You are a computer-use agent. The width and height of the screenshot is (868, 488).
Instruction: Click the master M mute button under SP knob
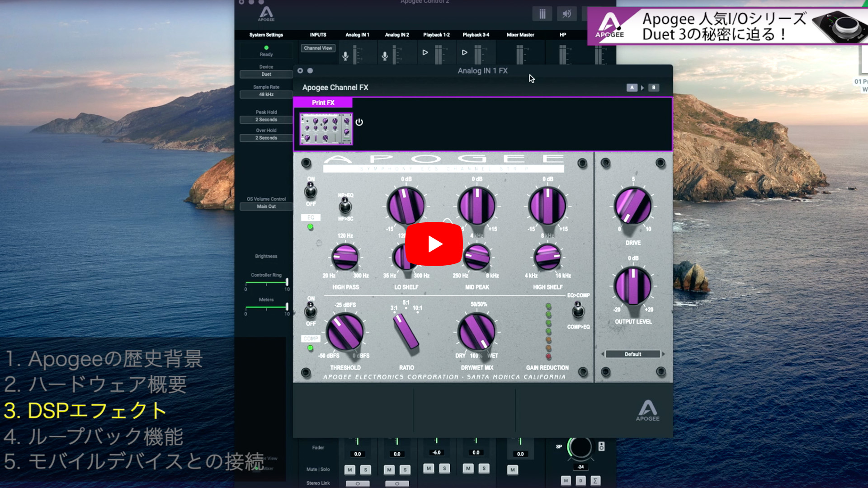tap(566, 481)
